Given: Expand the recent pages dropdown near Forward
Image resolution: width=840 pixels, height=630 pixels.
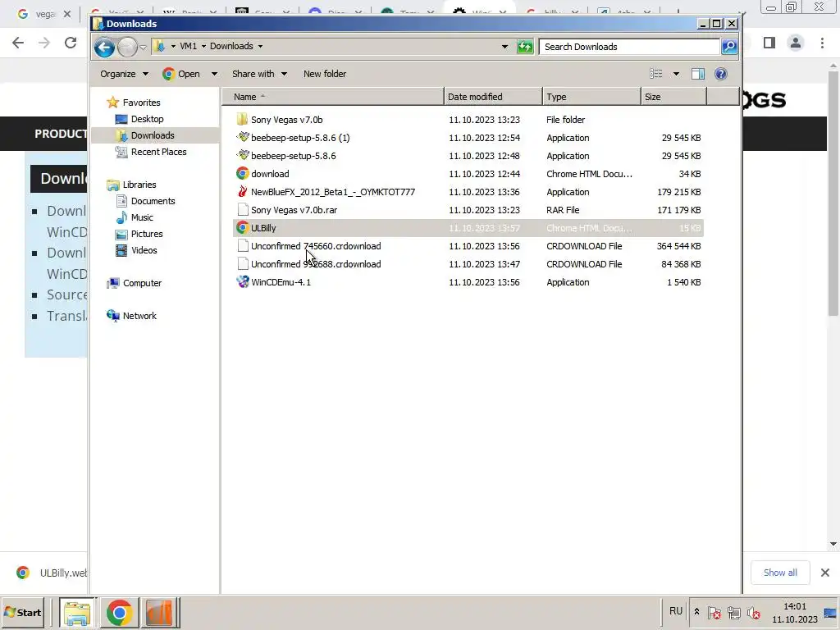Looking at the screenshot, I should click(x=143, y=47).
